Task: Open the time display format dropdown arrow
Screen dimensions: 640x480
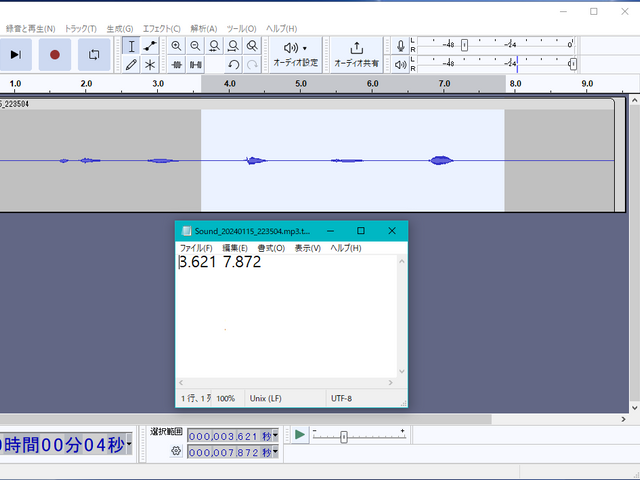Action: point(129,444)
